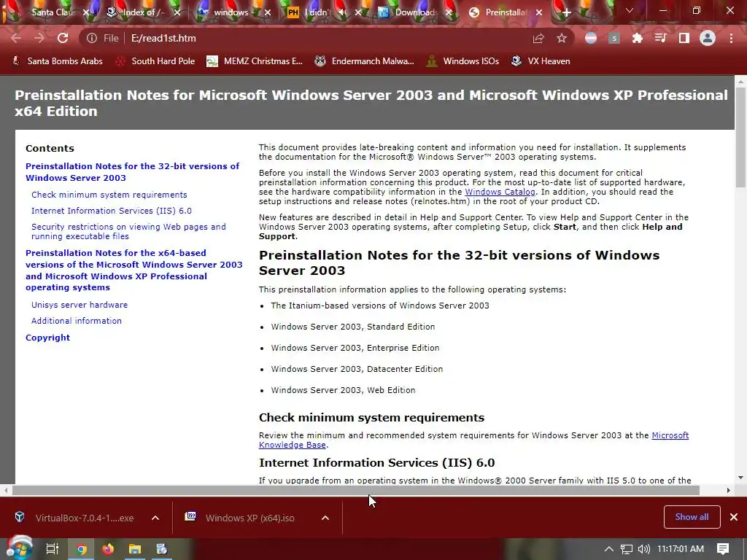The height and width of the screenshot is (560, 747).
Task: Expand Windows XP (x64).iso download options chevron
Action: coord(325,518)
